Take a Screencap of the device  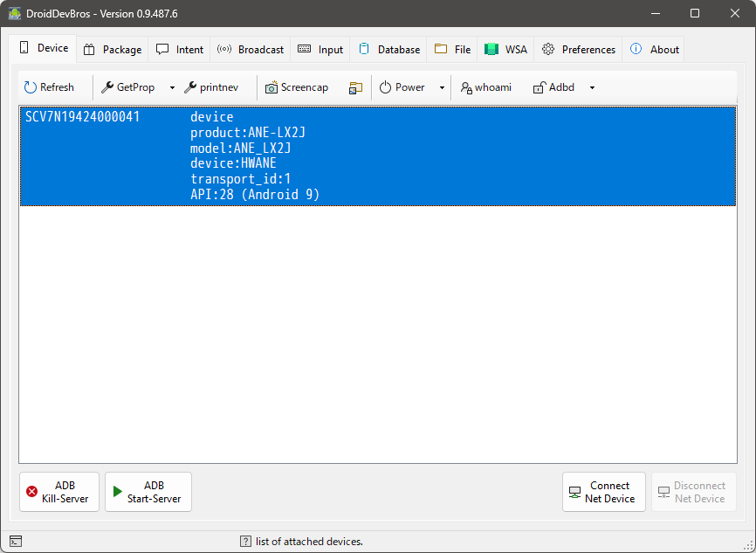(297, 87)
